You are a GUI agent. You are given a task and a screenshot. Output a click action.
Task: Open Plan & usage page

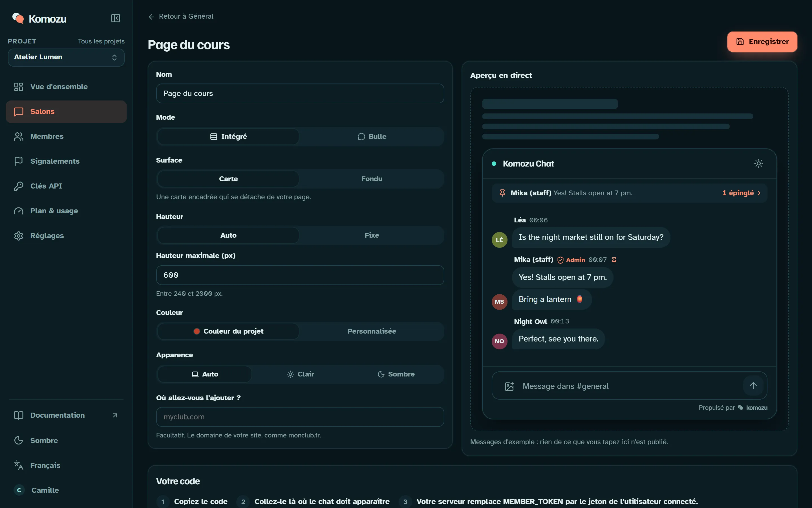coord(66,211)
